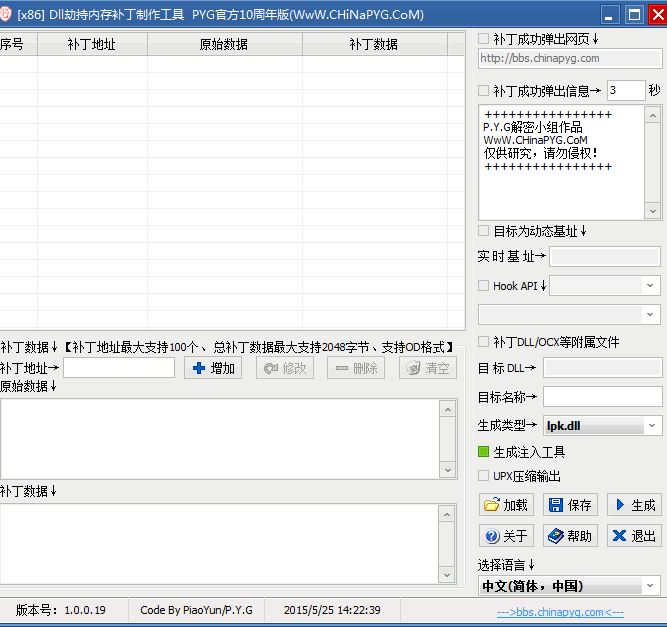Click 'Code By PiaoYun/P.Y.G' status text
Screen dimensions: 667x627
197,610
